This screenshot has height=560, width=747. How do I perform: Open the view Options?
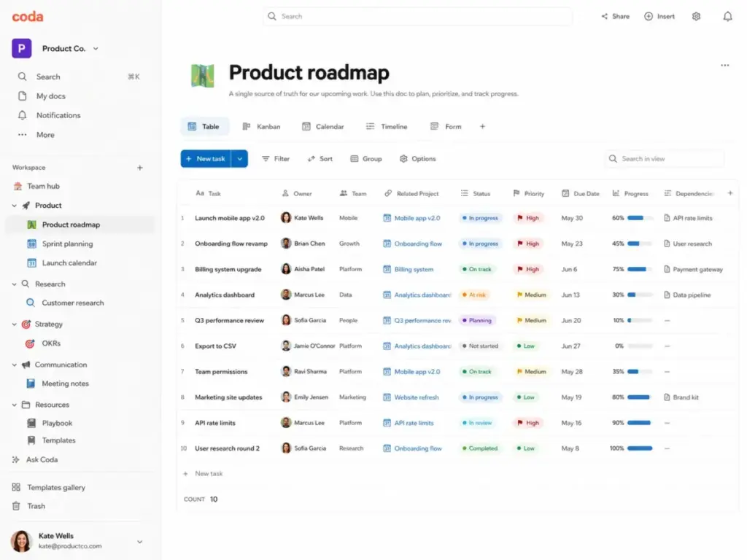418,158
